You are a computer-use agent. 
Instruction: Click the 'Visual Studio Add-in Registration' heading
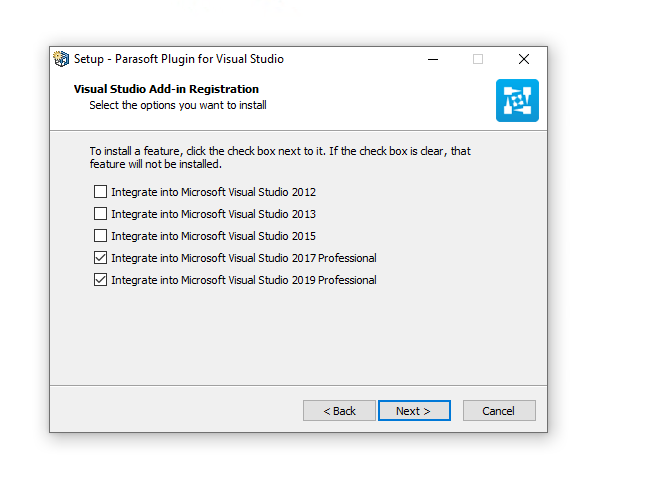click(x=166, y=89)
